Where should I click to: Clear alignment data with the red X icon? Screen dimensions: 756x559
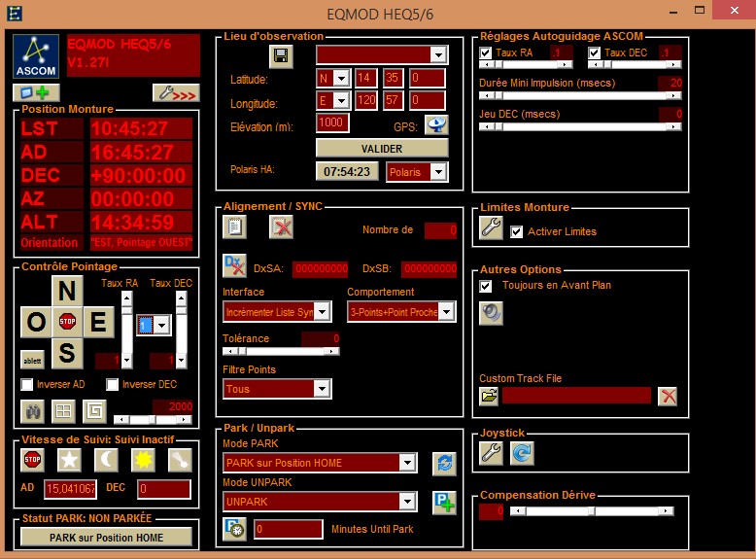281,227
